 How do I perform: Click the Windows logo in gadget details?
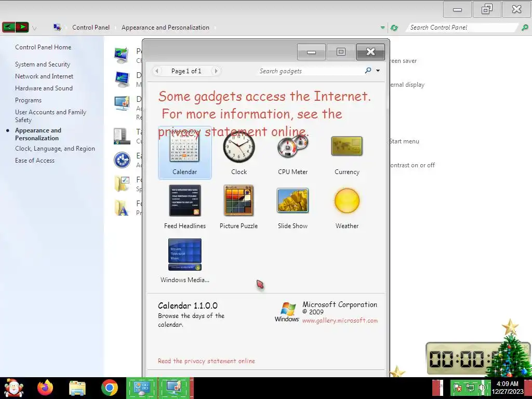point(287,312)
